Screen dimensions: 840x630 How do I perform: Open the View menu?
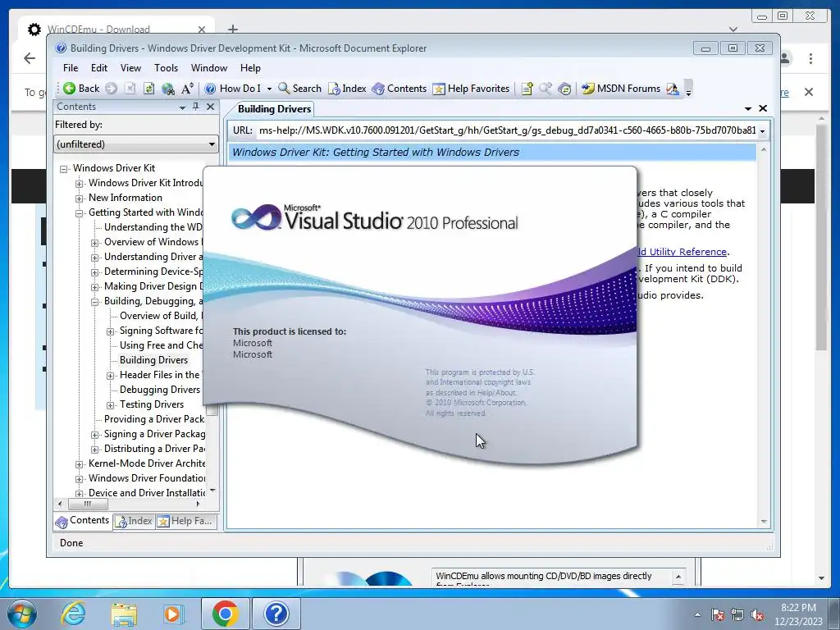130,68
